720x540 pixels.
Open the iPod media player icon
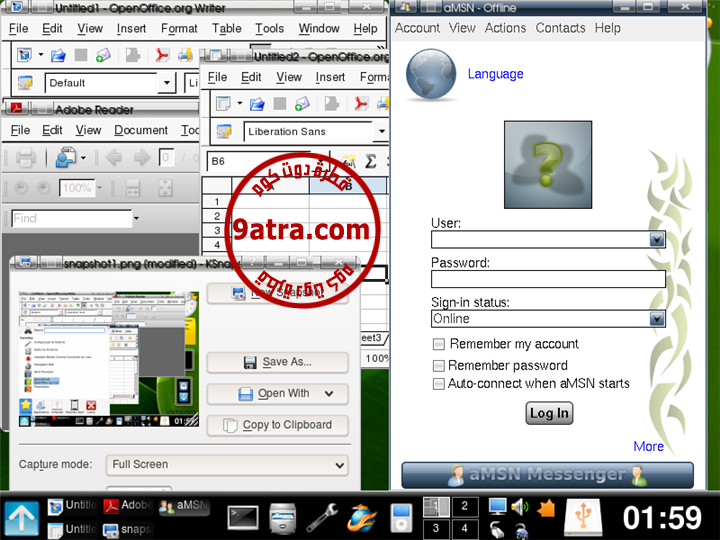coord(402,518)
